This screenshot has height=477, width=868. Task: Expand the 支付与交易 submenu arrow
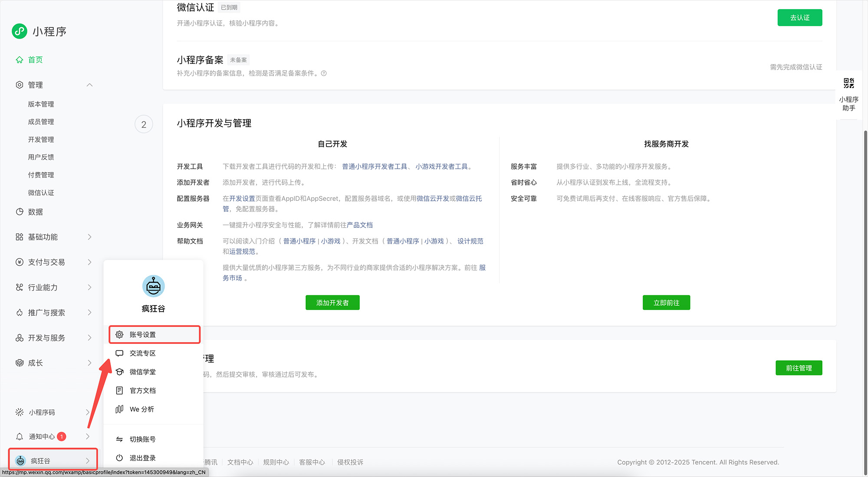[x=89, y=262]
